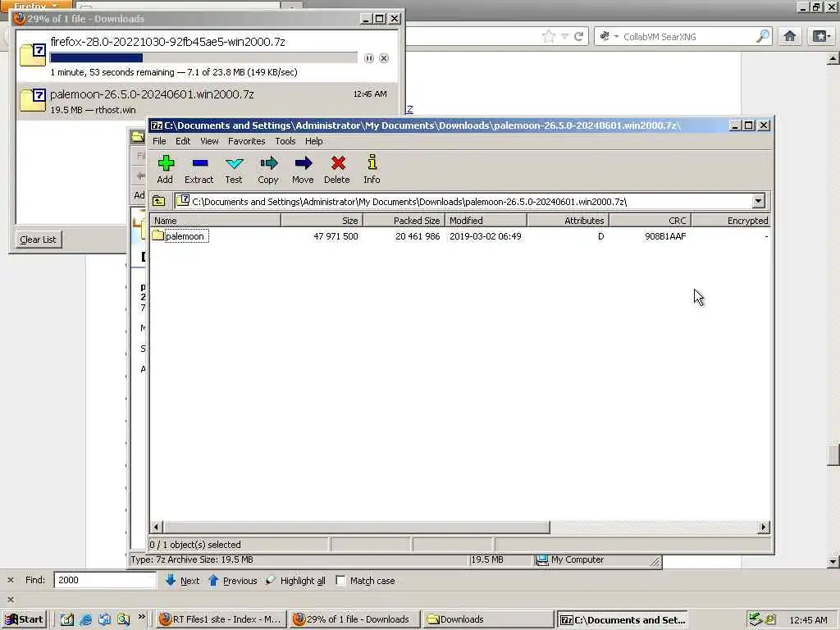Reload the current Firefox page
840x630 pixels.
point(578,36)
